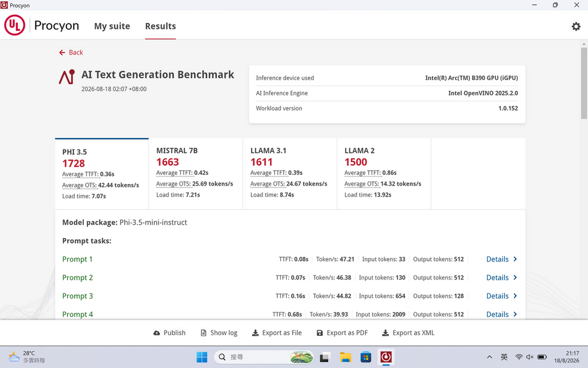Screen dimensions: 588x368
Task: Click the input language indicator 英
Action: pyautogui.click(x=504, y=357)
